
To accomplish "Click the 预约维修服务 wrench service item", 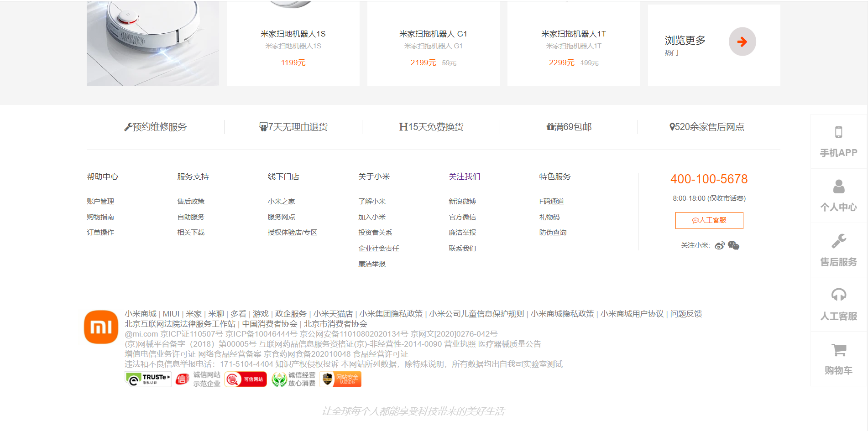I will pyautogui.click(x=156, y=127).
